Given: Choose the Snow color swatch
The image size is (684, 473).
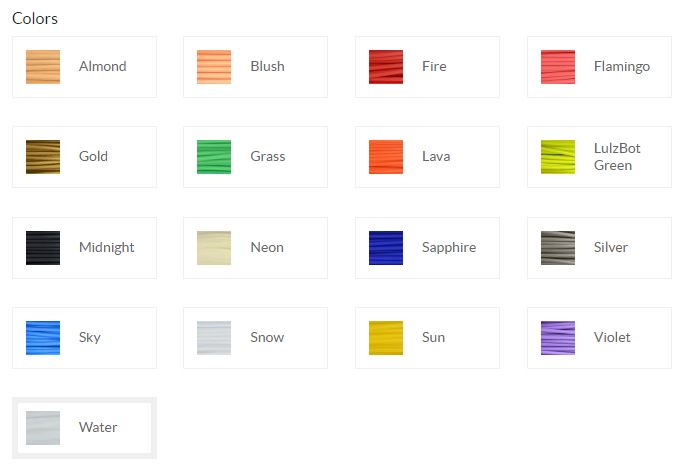Looking at the screenshot, I should pyautogui.click(x=214, y=338).
